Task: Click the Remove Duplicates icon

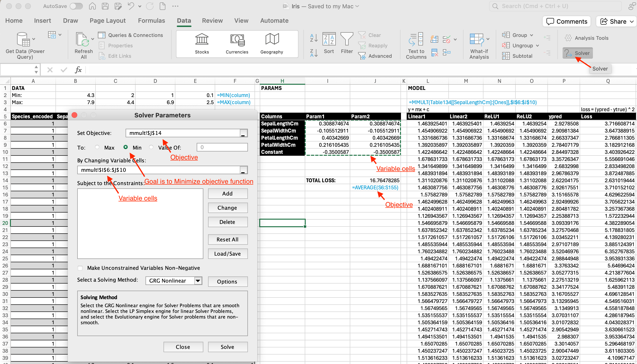Action: [x=435, y=53]
